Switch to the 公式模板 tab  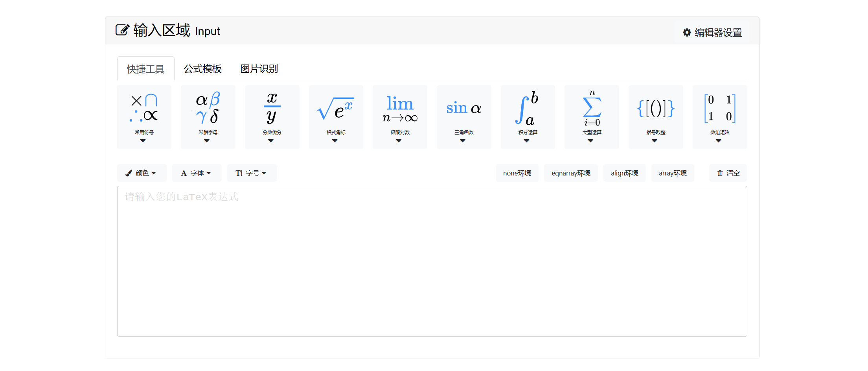202,69
